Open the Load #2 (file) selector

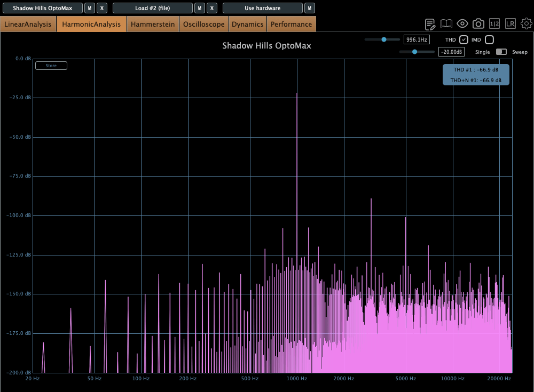pyautogui.click(x=152, y=8)
